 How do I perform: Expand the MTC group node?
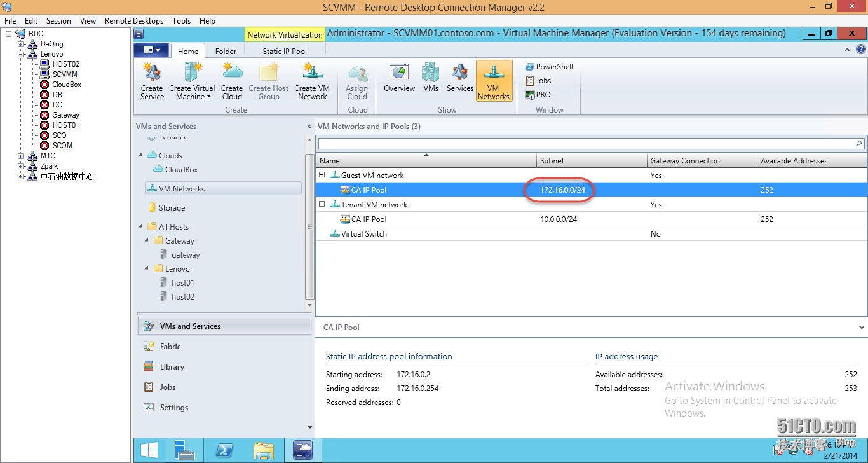click(21, 156)
